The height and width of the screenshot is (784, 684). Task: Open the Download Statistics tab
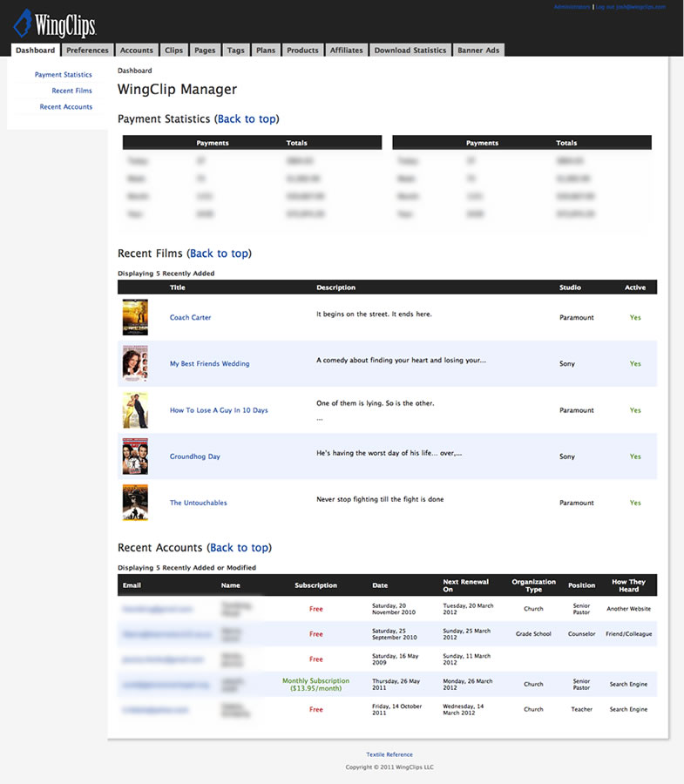click(410, 51)
